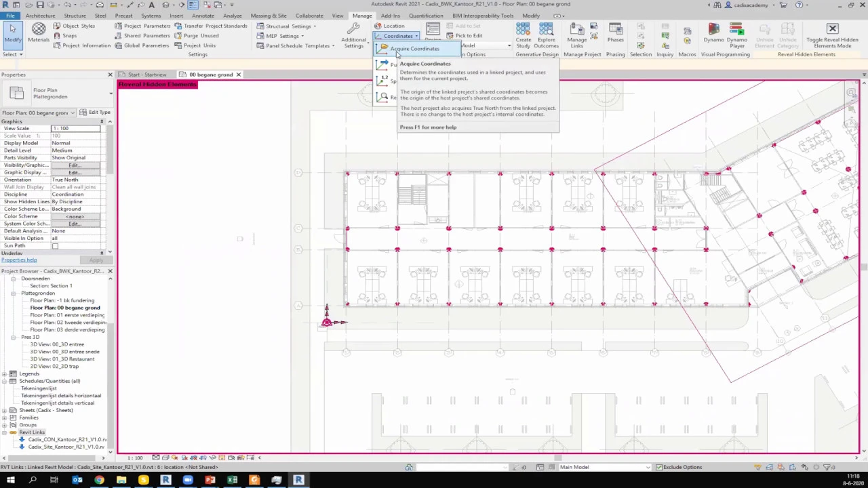Switch to the Annotate ribbon tab

click(x=203, y=16)
